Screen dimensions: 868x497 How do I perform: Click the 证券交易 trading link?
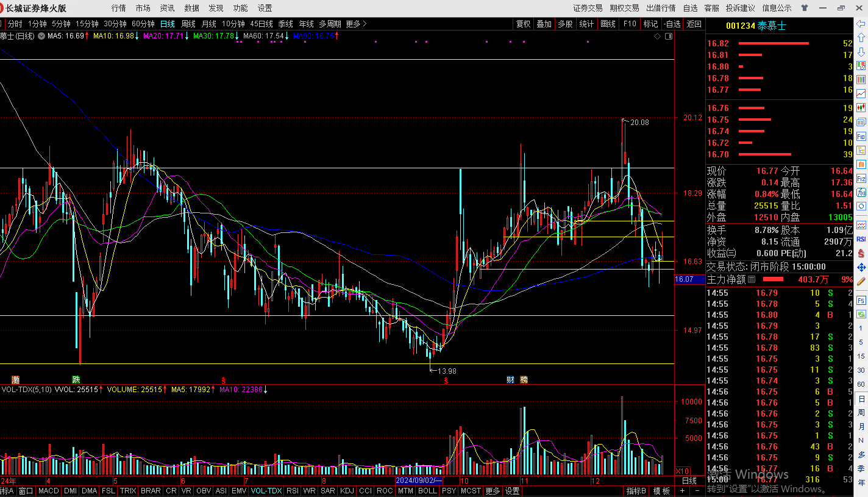point(588,8)
